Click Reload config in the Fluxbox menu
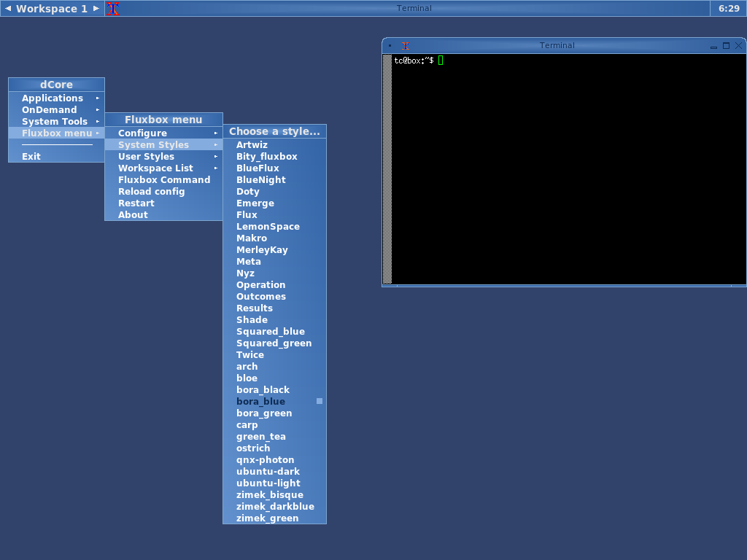 coord(152,192)
